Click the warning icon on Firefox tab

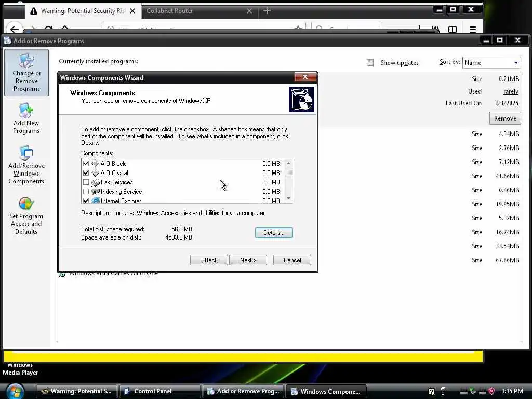tap(34, 11)
